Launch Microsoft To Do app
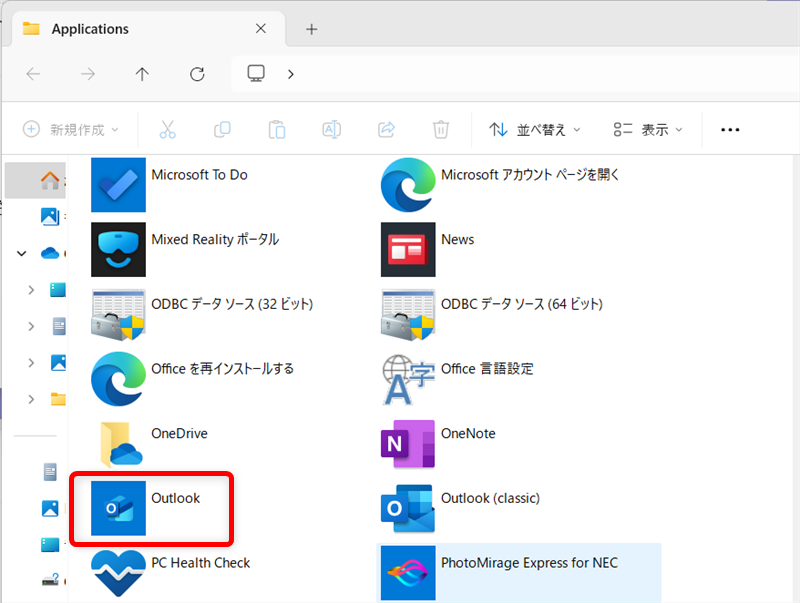This screenshot has width=800, height=603. (119, 185)
